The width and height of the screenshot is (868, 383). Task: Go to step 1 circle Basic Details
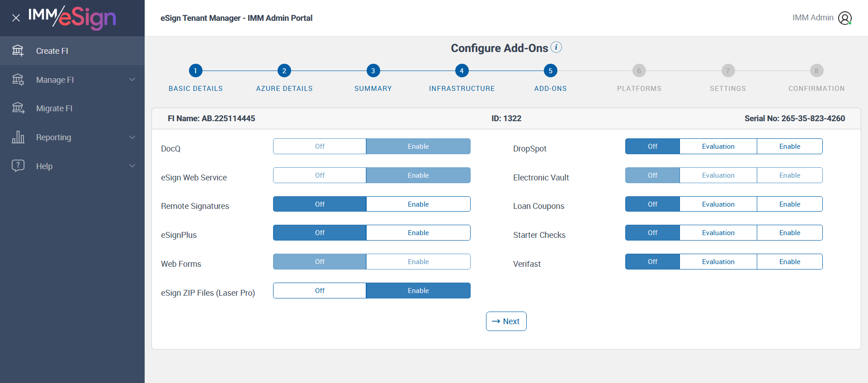click(195, 71)
